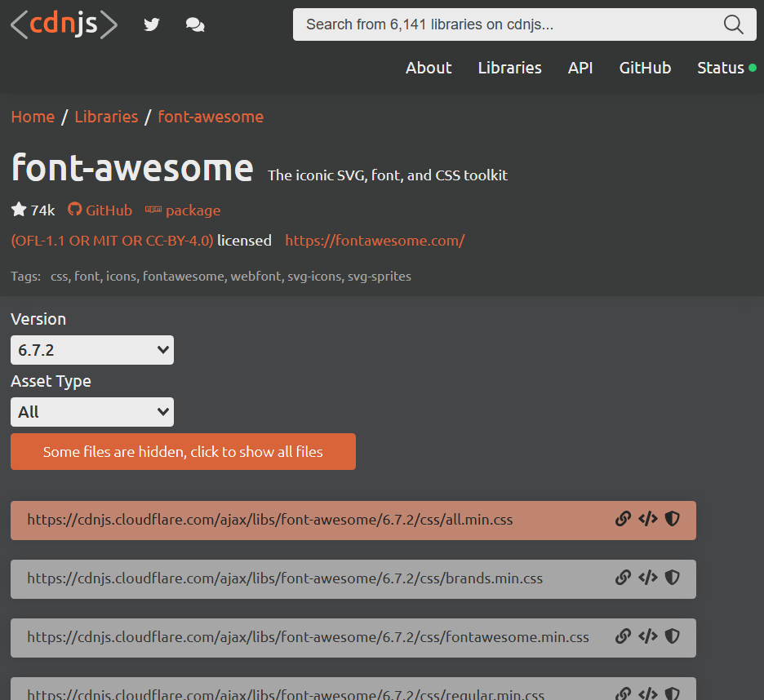Open font-awesome GitHub repository link
The width and height of the screenshot is (764, 700).
(100, 210)
